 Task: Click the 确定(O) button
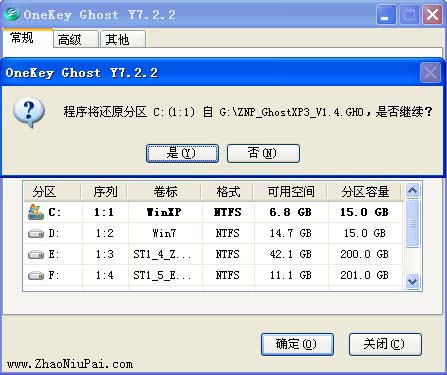coord(297,344)
